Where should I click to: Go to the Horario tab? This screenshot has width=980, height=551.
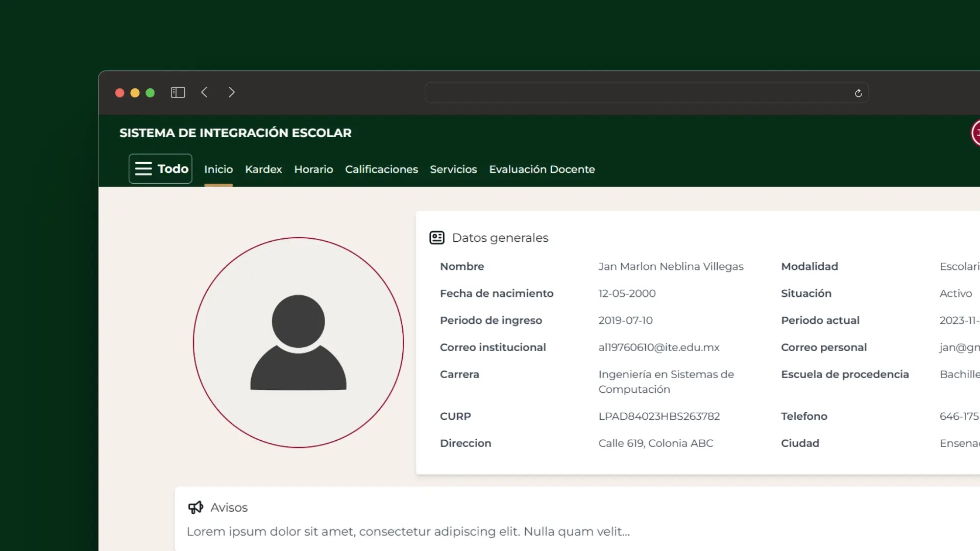(313, 169)
